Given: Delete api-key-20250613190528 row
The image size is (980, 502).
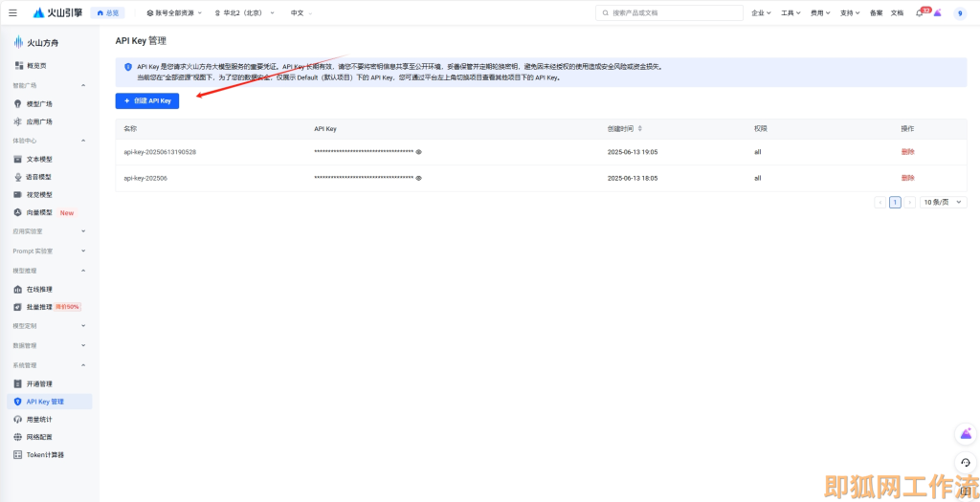Looking at the screenshot, I should [907, 152].
